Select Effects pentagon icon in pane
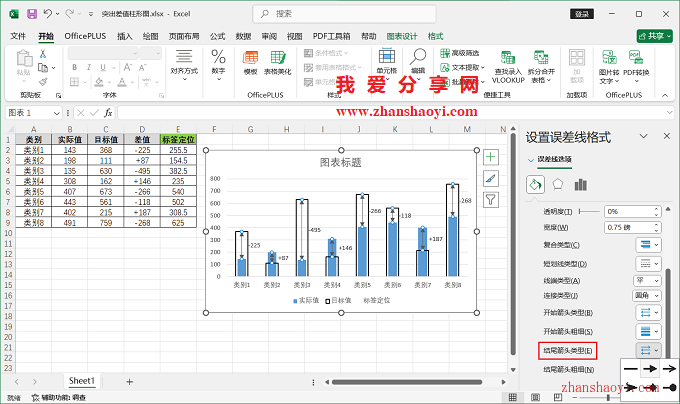The width and height of the screenshot is (680, 404). (x=558, y=185)
